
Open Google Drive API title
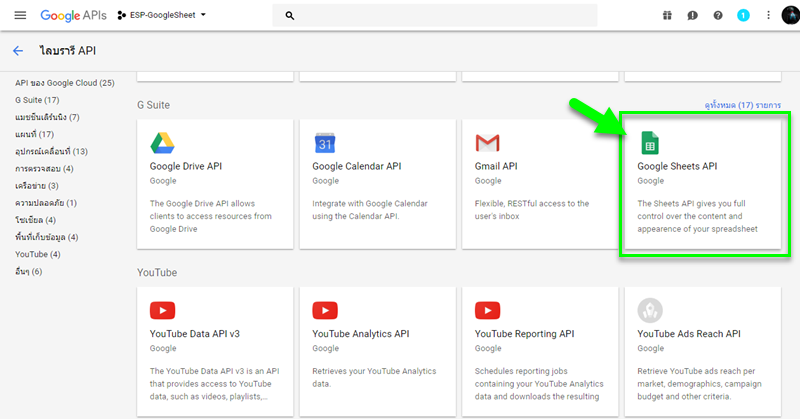[186, 166]
